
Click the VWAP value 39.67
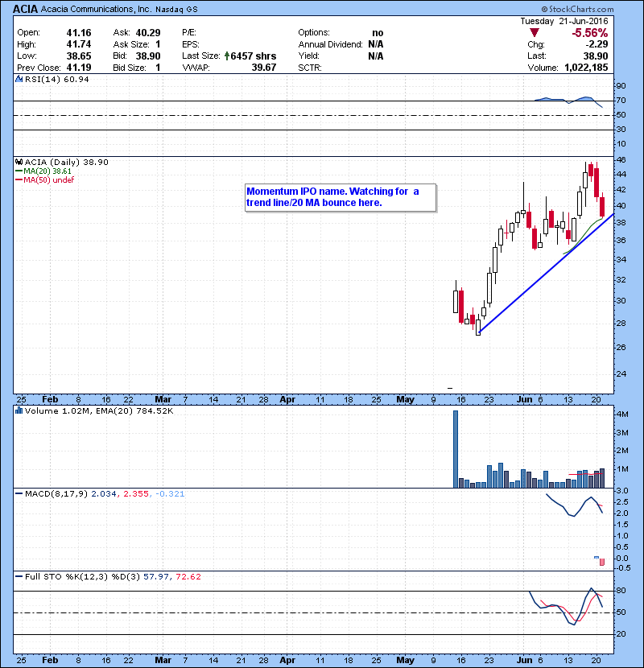(x=264, y=68)
